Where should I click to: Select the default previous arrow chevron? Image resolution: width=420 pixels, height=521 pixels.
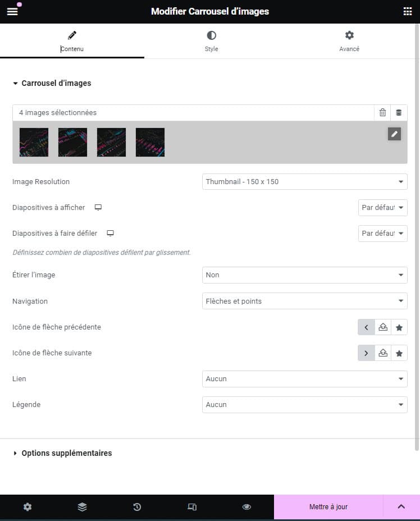pos(366,327)
